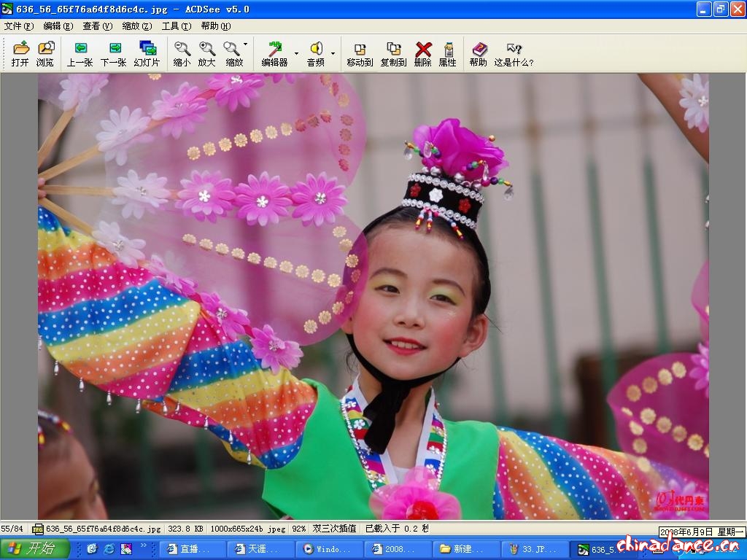Screen dimensions: 747x560
Task: Expand the audio (音频) dropdown arrow
Action: [333, 53]
